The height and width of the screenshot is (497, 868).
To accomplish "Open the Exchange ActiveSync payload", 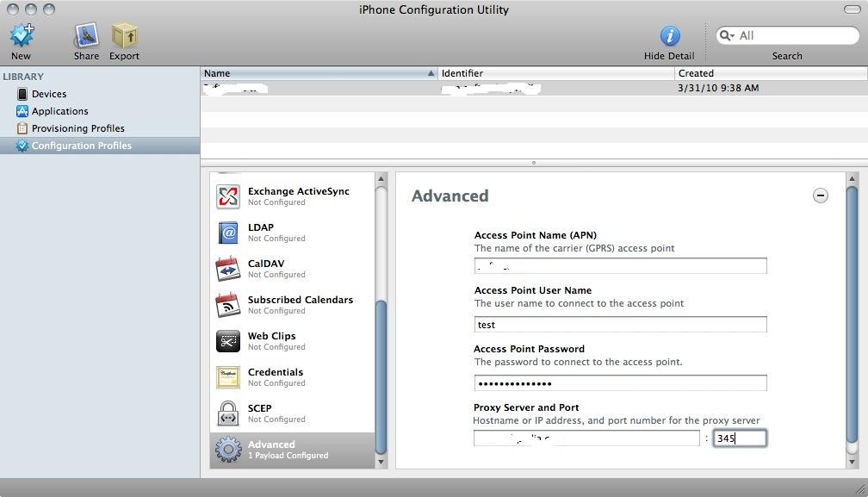I will pos(292,196).
